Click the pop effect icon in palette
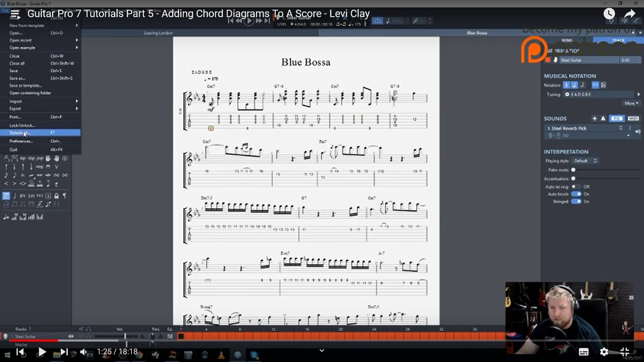Viewport: 644px width, 362px height. coord(40,158)
